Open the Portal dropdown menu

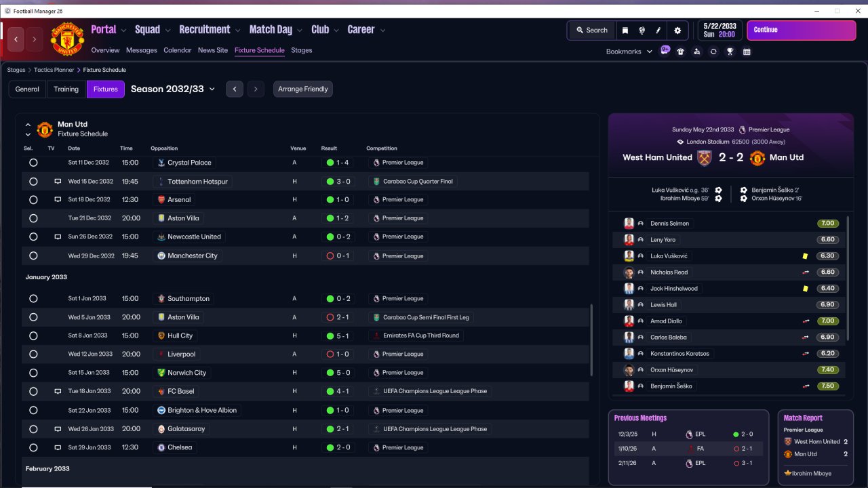(x=108, y=30)
